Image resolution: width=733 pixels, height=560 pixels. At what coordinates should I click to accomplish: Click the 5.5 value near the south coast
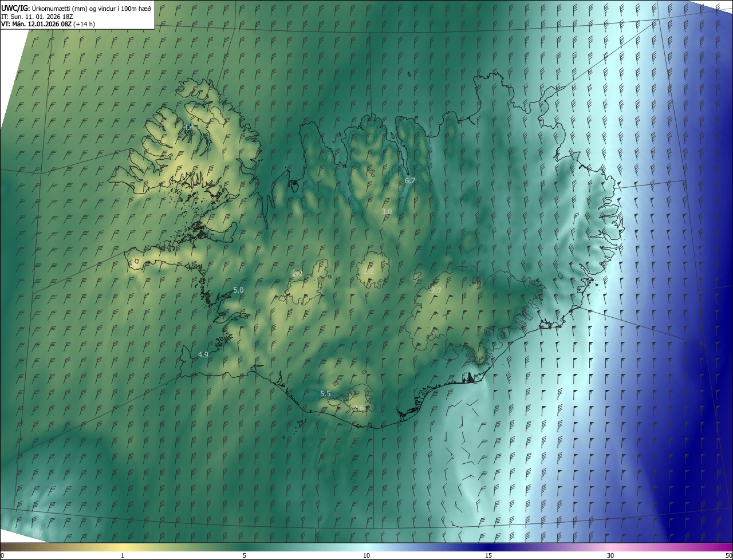(x=325, y=394)
